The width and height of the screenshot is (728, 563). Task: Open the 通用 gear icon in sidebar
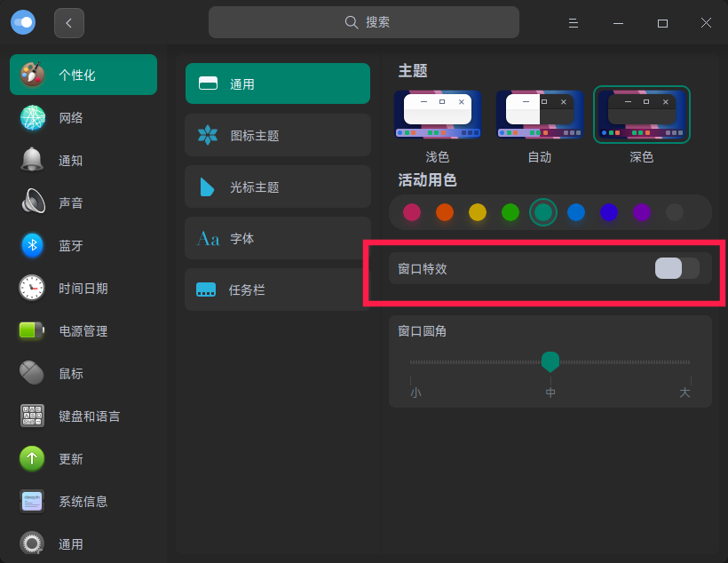click(32, 543)
